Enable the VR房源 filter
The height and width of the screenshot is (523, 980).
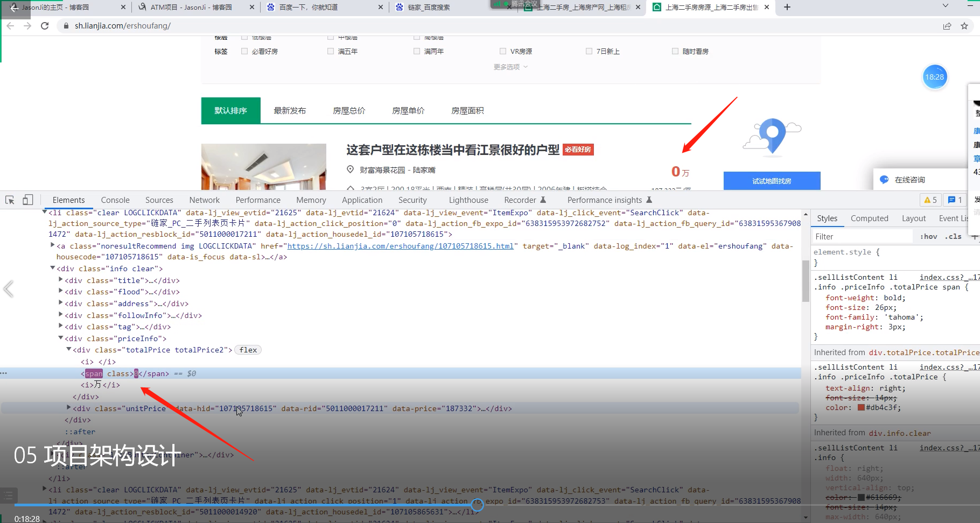(503, 51)
